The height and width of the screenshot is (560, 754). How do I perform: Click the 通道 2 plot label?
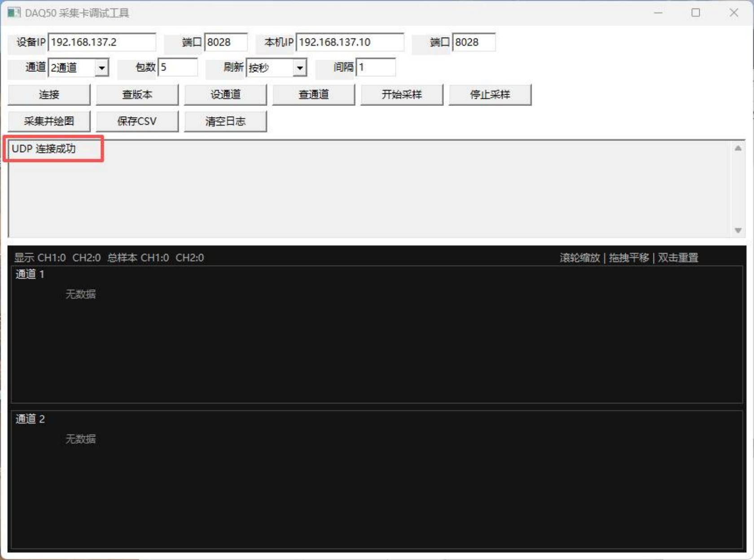point(30,419)
